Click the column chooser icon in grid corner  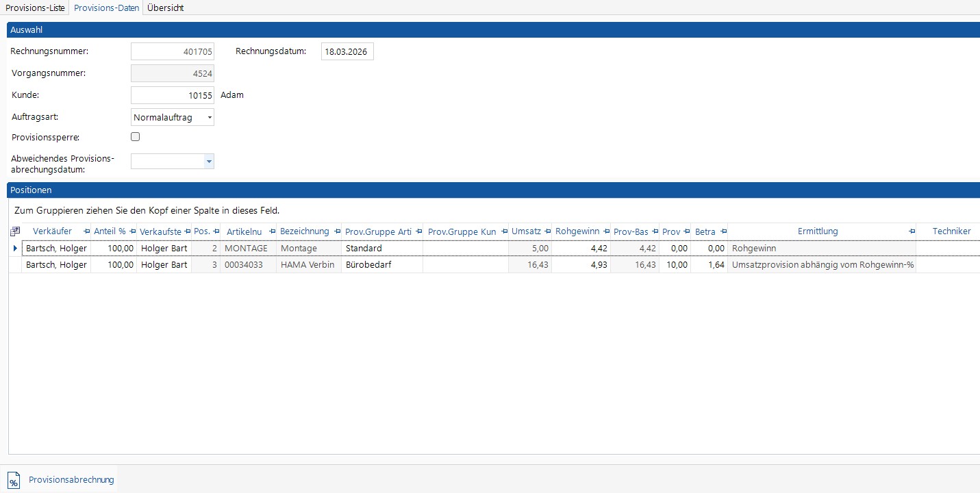click(x=15, y=231)
